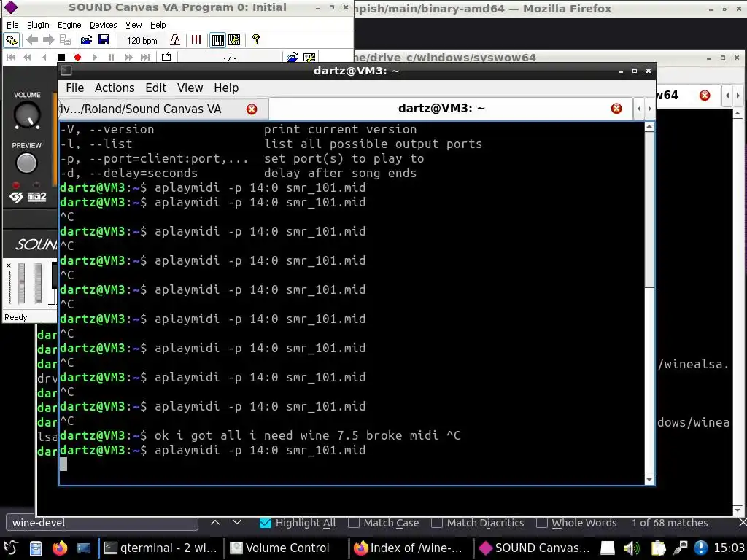Click the skip to end transport button
This screenshot has height=560, width=747.
pos(145,58)
